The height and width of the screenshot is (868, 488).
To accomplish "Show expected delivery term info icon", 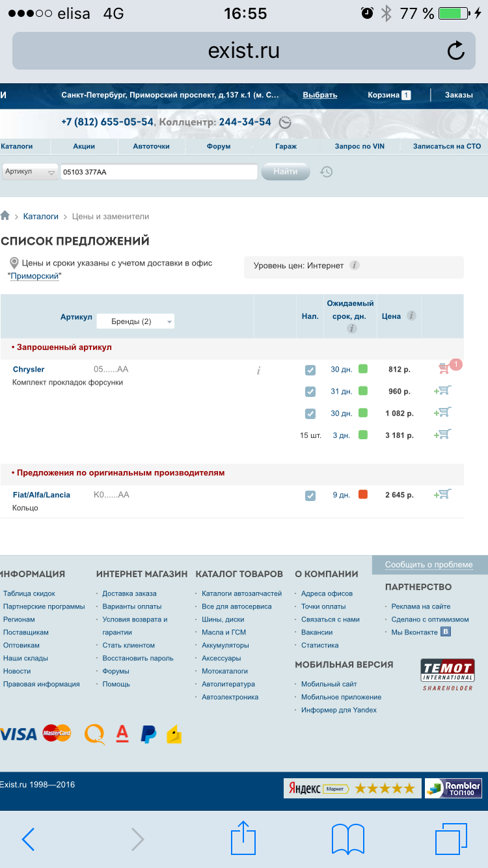I will coord(351,329).
